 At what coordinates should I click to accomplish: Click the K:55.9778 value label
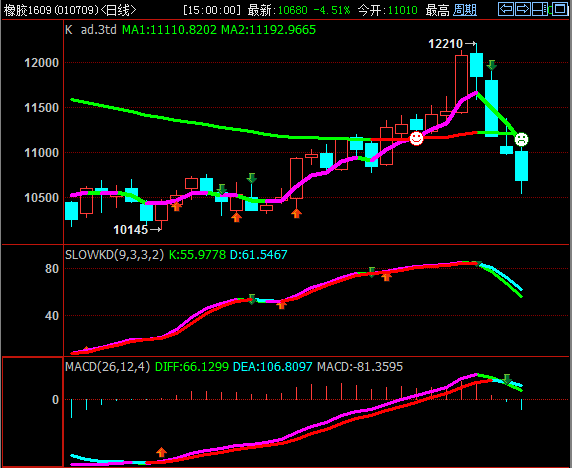197,254
